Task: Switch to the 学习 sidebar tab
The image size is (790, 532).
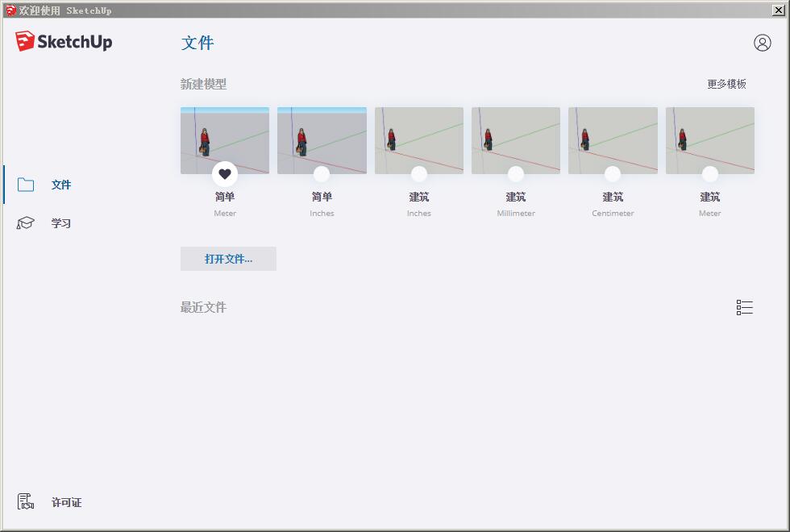Action: click(61, 223)
